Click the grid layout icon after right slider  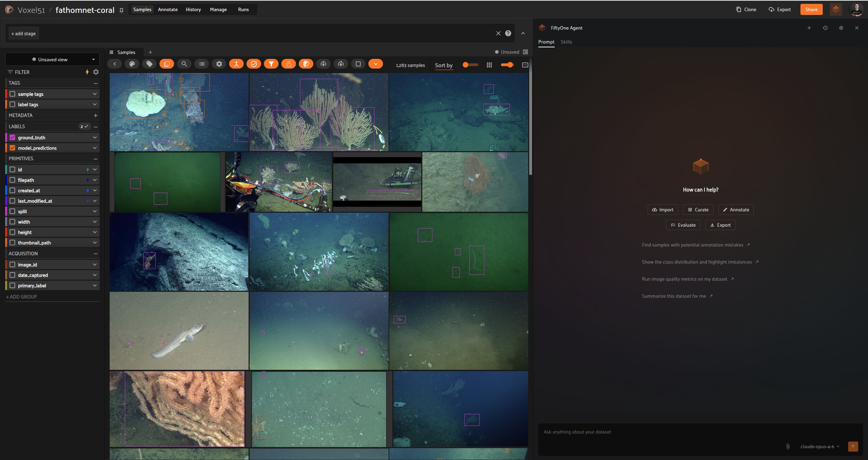pos(525,65)
